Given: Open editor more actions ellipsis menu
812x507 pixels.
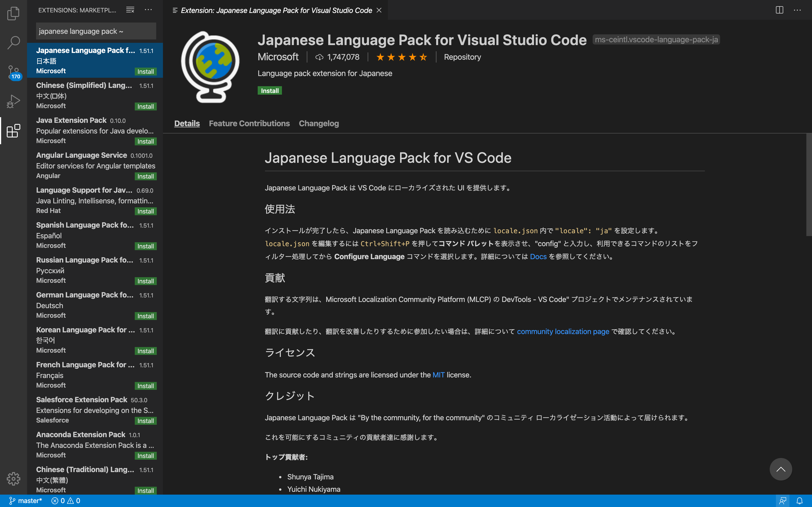Looking at the screenshot, I should coord(797,10).
